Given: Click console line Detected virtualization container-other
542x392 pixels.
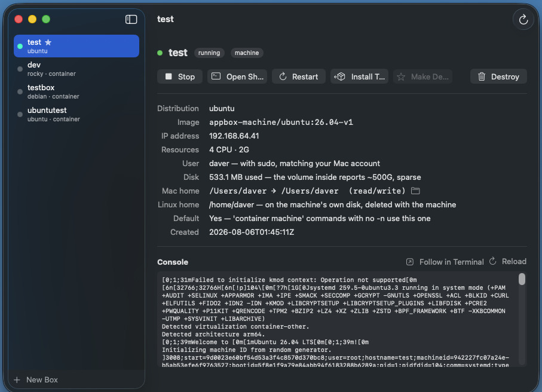Looking at the screenshot, I should point(235,327).
